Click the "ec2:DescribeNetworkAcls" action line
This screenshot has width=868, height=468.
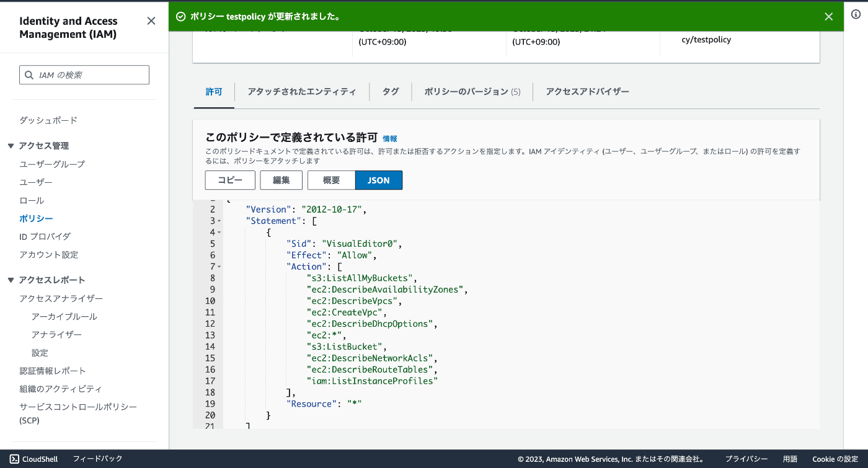coord(372,358)
